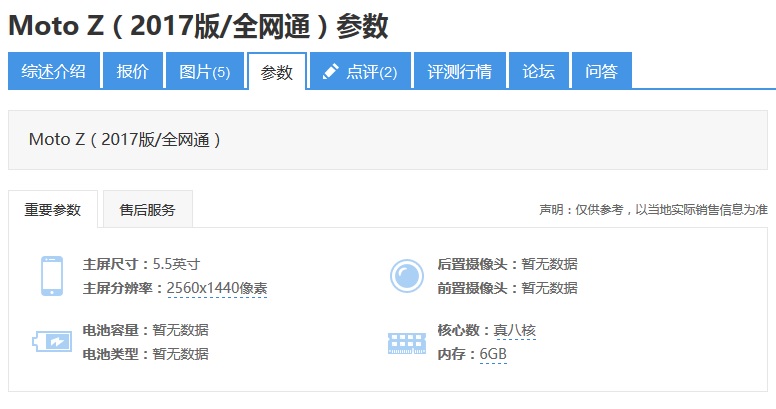Viewport: 776px width, 409px height.
Task: Click the Moto Z 参数 page heading
Action: click(198, 27)
